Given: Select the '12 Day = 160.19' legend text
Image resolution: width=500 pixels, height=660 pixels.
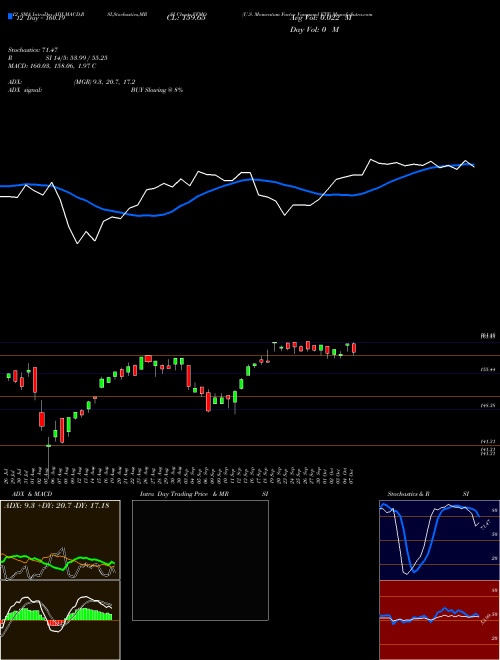Looking at the screenshot, I should point(40,18).
